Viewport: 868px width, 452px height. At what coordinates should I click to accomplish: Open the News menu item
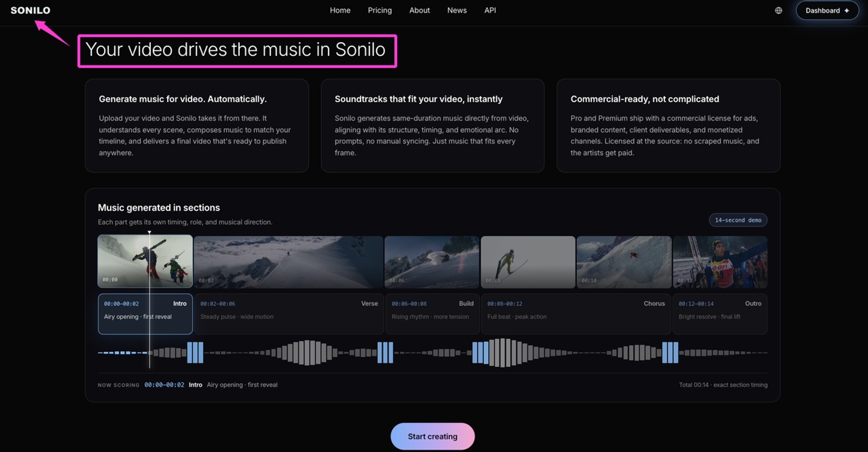click(x=457, y=10)
